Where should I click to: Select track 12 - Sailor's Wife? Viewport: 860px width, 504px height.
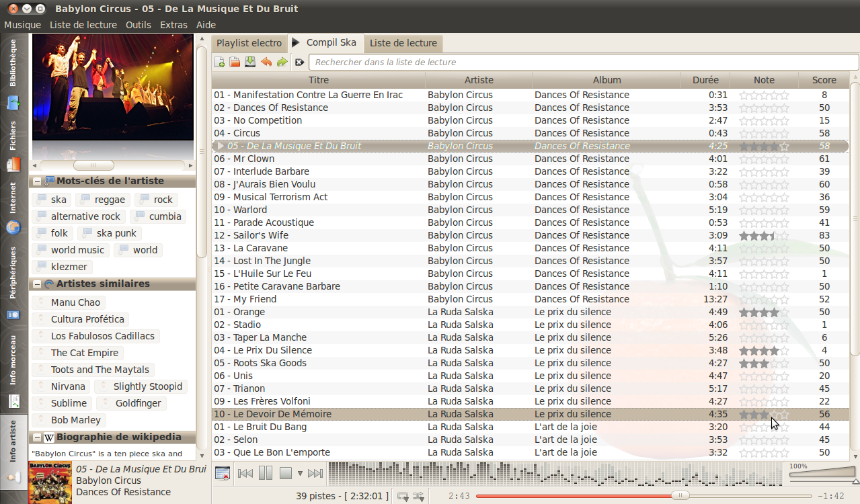click(x=531, y=235)
